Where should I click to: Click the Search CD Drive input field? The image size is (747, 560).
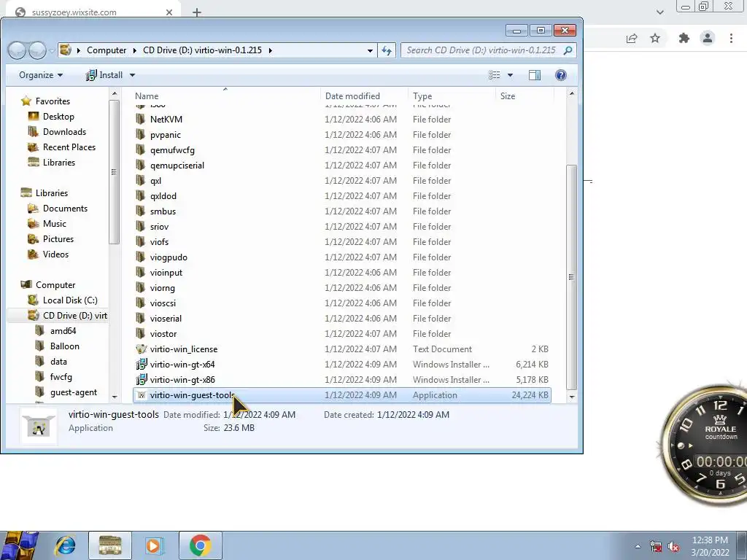(x=481, y=50)
